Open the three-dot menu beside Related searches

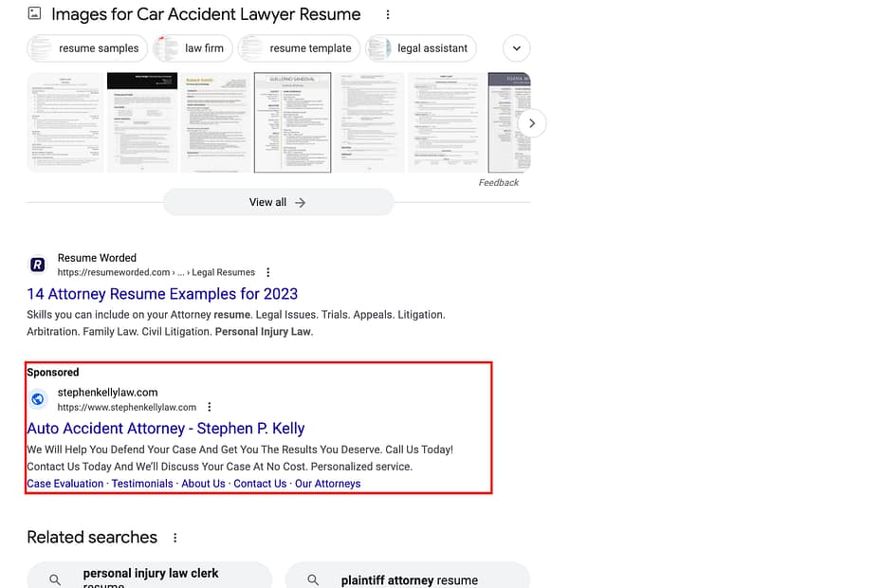[175, 538]
